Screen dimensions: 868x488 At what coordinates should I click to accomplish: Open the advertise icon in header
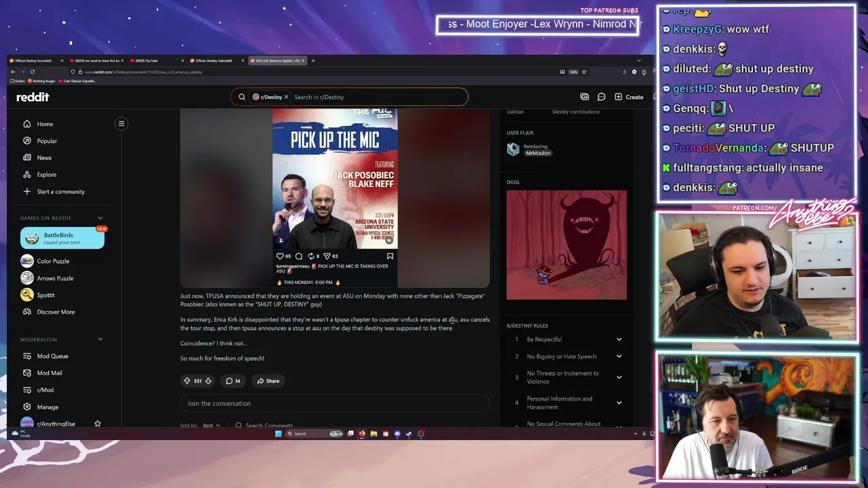[x=585, y=97]
